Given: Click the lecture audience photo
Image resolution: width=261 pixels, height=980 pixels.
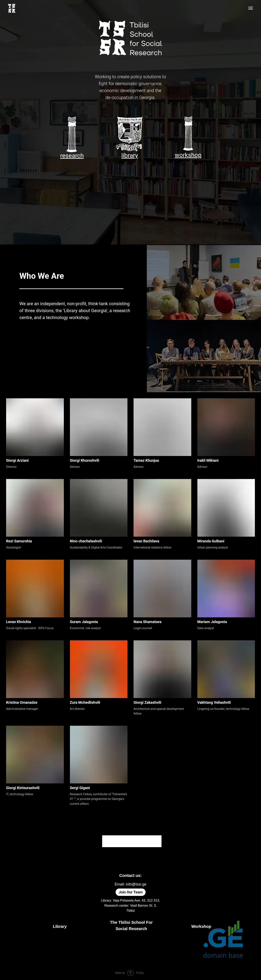Looking at the screenshot, I should pos(203,282).
